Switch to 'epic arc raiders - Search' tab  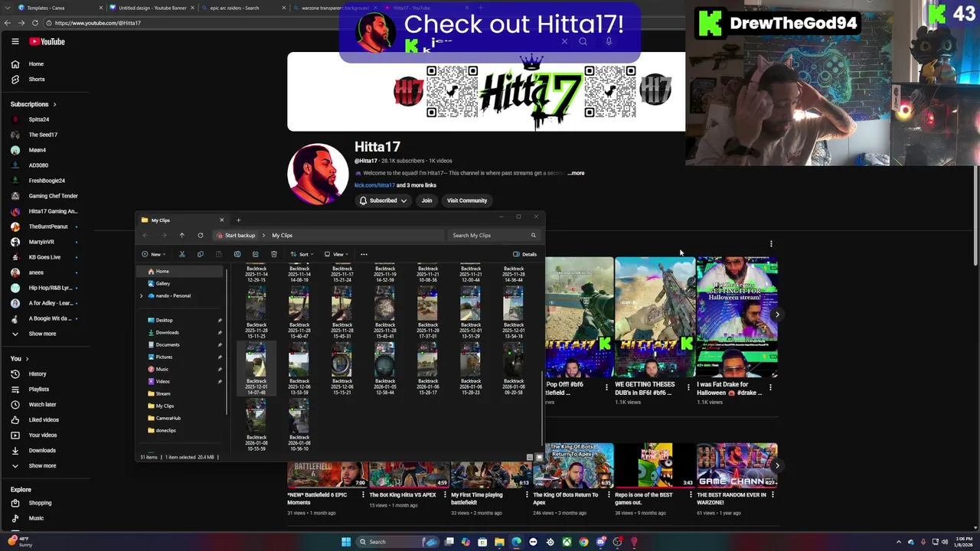click(243, 8)
